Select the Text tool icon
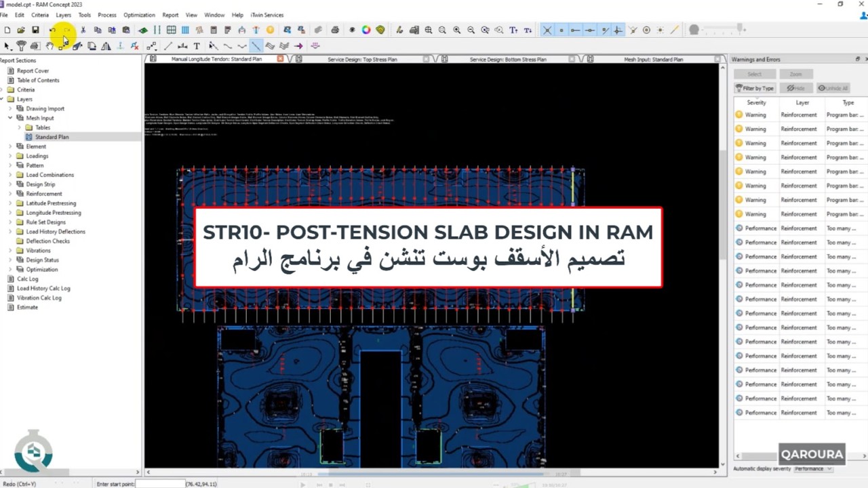 click(197, 46)
